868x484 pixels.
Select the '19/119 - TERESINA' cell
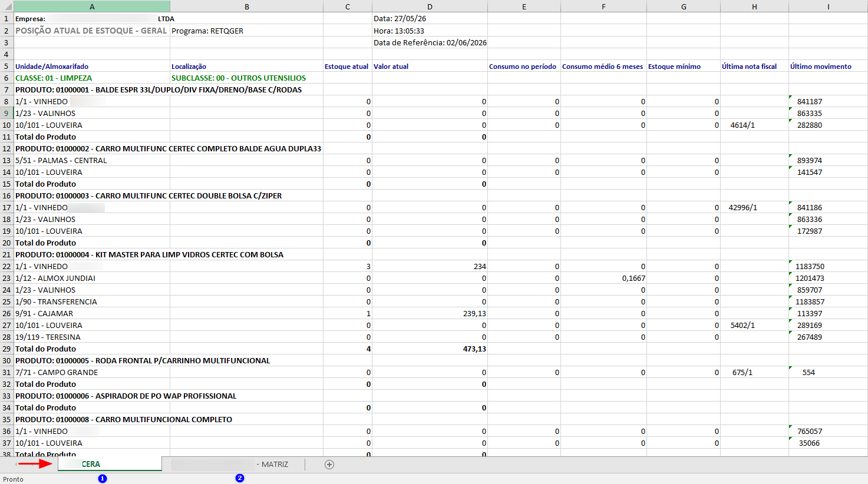[92, 337]
